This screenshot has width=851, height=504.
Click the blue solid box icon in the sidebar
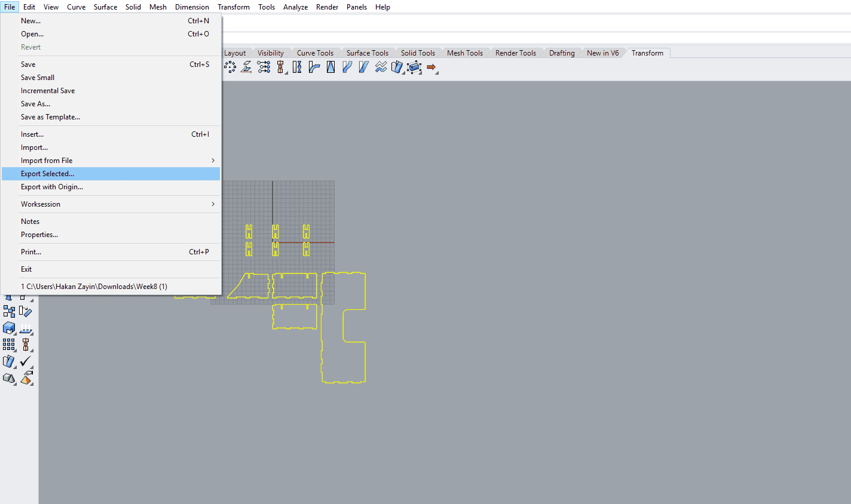tap(9, 328)
